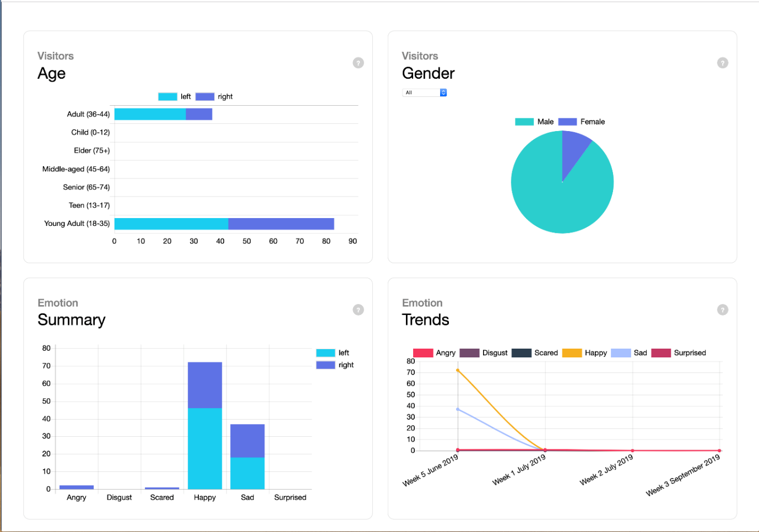
Task: Click the 'Teen (13-17)' axis label
Action: click(89, 205)
